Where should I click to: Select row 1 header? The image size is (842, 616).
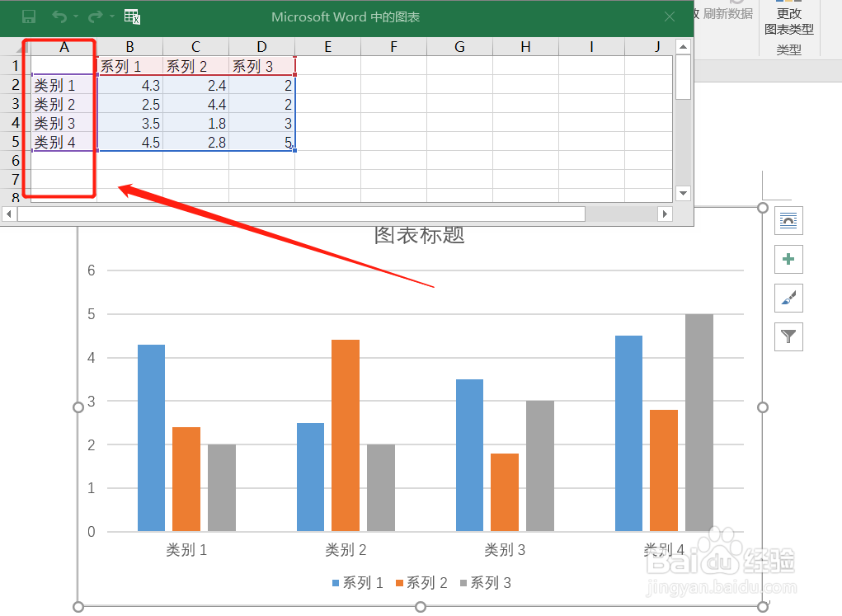(16, 65)
